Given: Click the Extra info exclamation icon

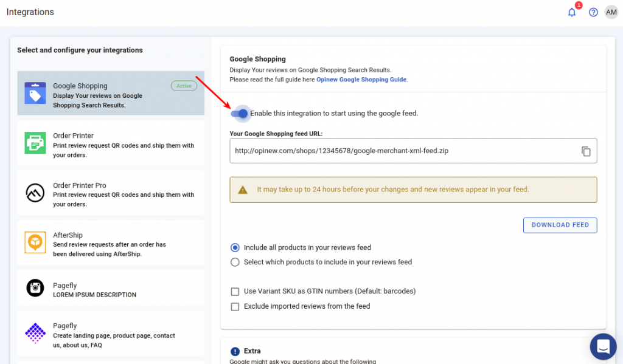Looking at the screenshot, I should pyautogui.click(x=235, y=351).
